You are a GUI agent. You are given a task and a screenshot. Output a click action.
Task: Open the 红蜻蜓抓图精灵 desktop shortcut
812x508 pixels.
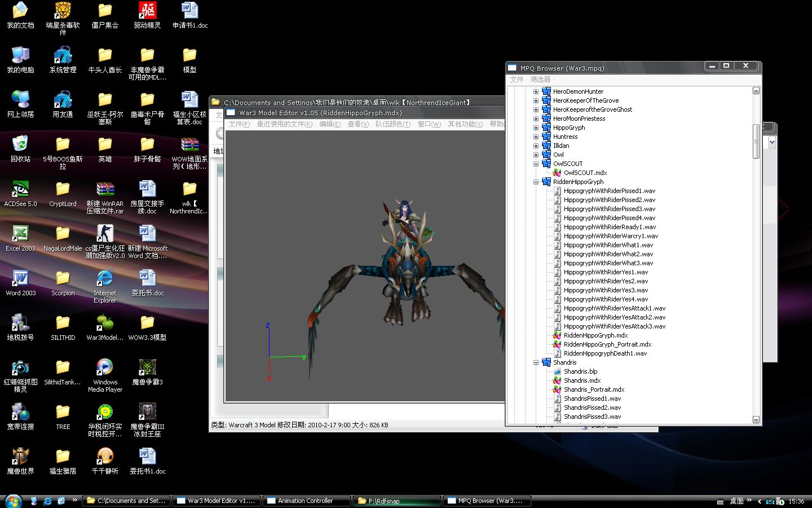coord(20,375)
